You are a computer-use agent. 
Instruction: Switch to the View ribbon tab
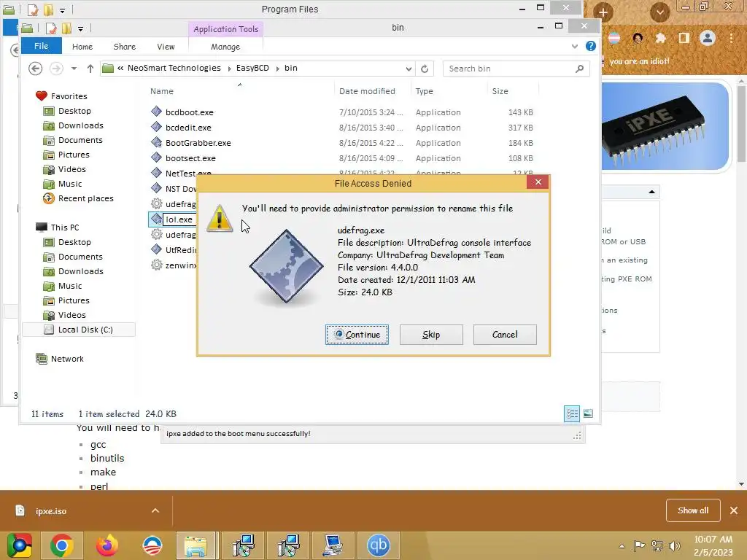coord(166,47)
